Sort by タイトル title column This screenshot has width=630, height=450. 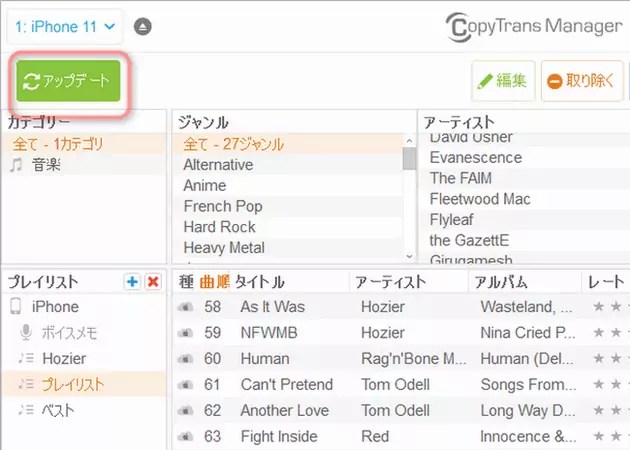(260, 282)
